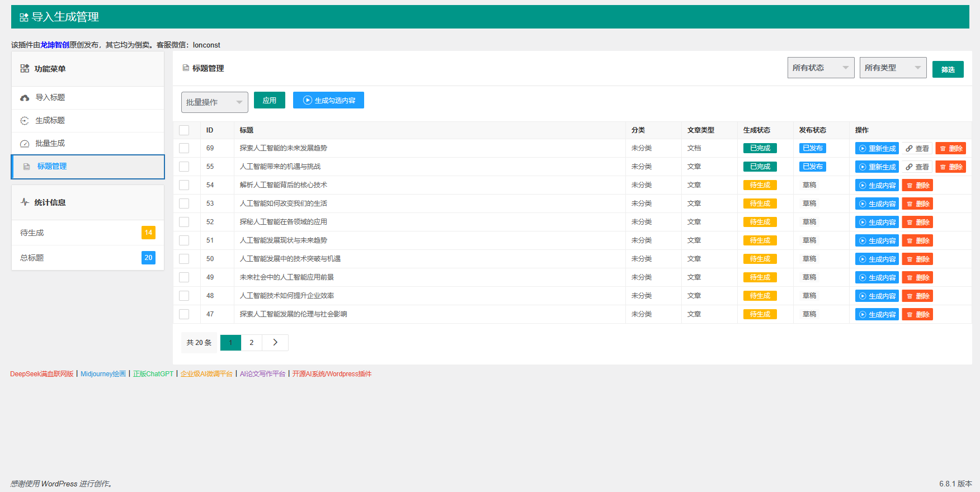Click play icon of 生成内容 in row 51

point(863,241)
